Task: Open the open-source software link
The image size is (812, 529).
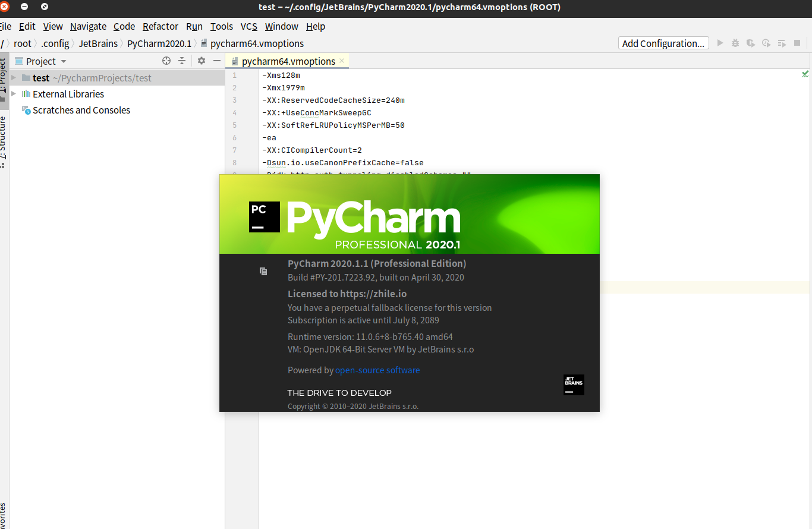Action: click(377, 370)
